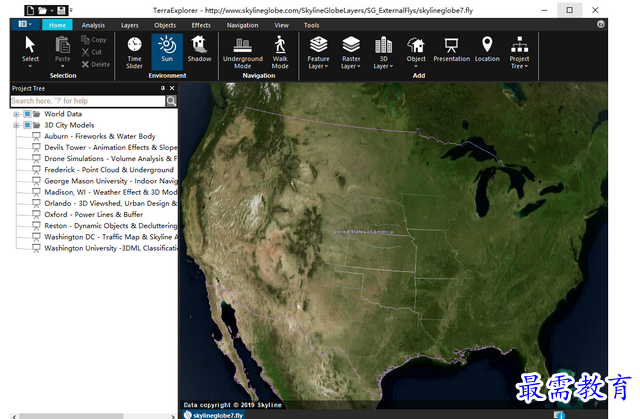Select Madison, WI - Weather Effect presentation
Viewport: 640px width, 419px height.
click(x=111, y=192)
